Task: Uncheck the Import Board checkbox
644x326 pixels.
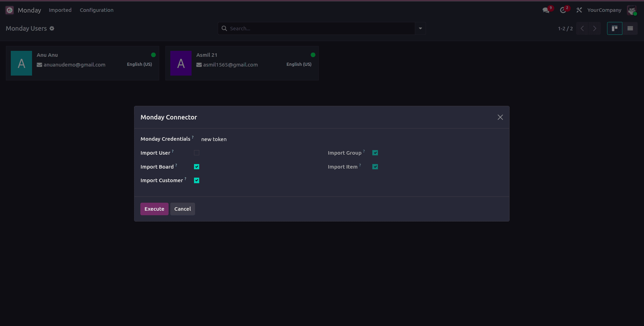Action: click(197, 167)
